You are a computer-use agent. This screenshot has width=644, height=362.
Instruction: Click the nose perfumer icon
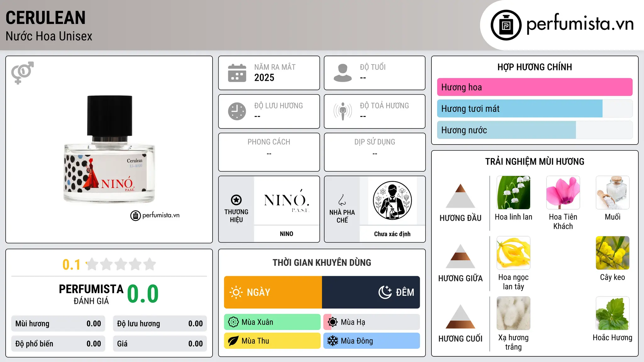point(342,200)
